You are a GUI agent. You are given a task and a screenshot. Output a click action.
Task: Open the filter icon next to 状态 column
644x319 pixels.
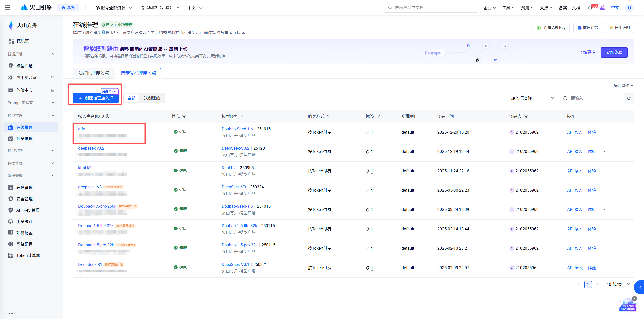coord(184,116)
